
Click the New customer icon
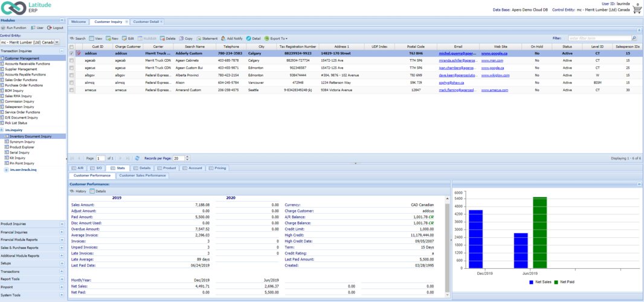point(108,38)
